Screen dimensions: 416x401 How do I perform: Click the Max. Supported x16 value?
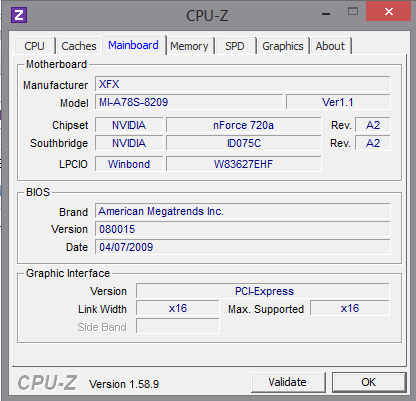(x=350, y=308)
